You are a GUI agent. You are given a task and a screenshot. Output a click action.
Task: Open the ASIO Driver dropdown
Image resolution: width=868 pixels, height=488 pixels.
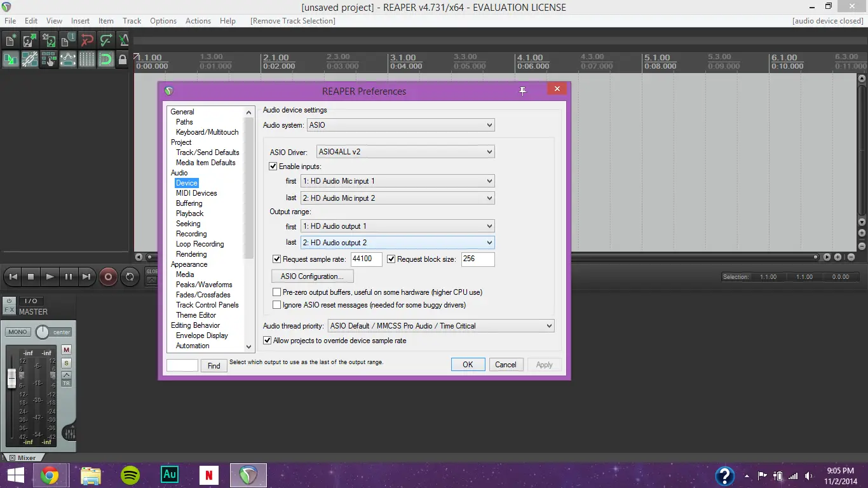tap(405, 152)
